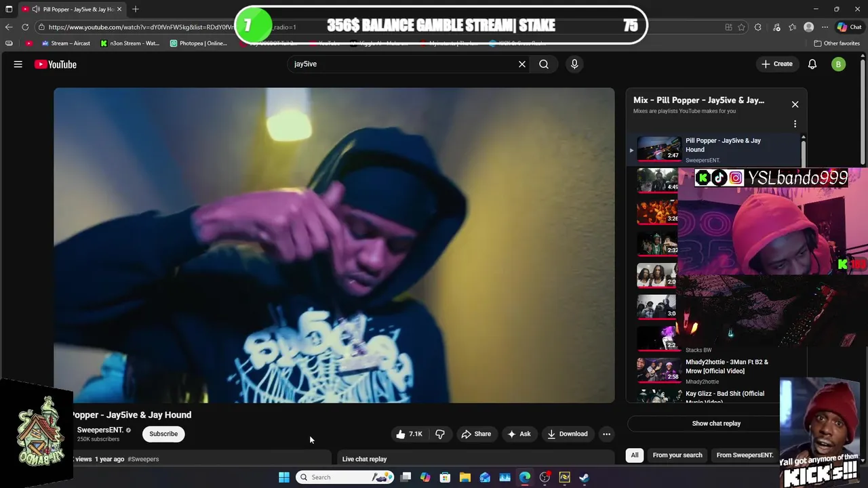The width and height of the screenshot is (868, 488).
Task: Open Outlook mail from taskbar
Action: pyautogui.click(x=485, y=477)
